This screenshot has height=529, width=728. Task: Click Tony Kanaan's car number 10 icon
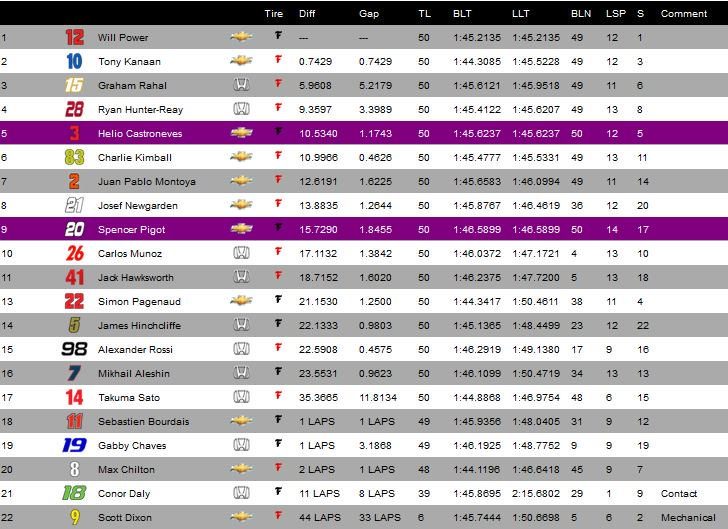[x=74, y=61]
